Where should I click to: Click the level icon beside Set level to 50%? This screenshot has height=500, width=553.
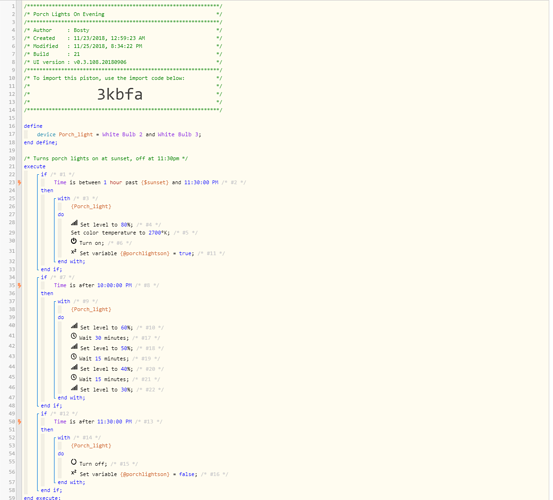[74, 347]
